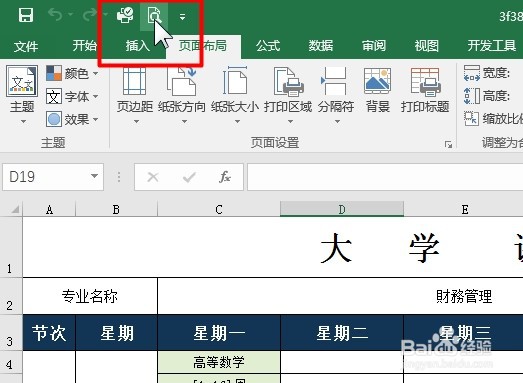This screenshot has width=523, height=383.
Task: Click inside the formula bar input
Action: (385, 177)
